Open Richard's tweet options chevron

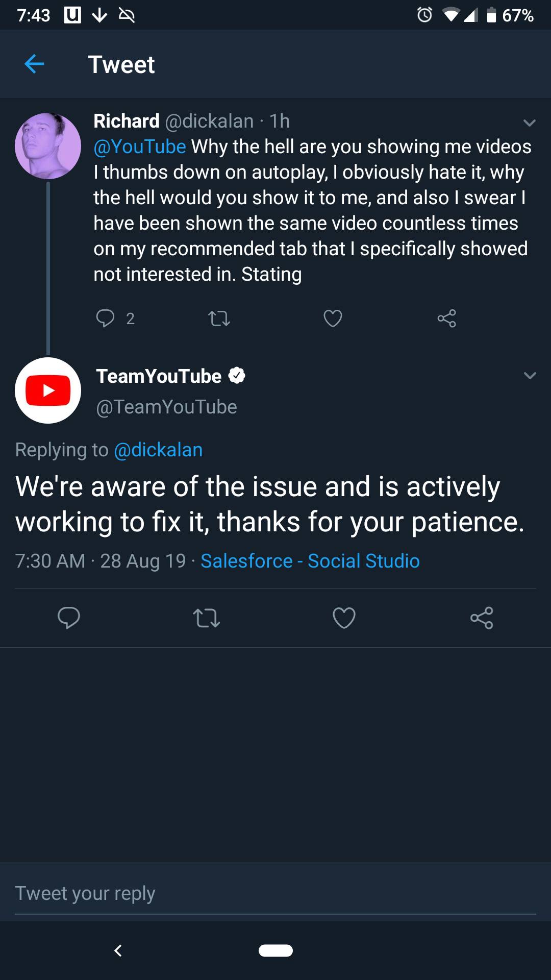tap(530, 122)
